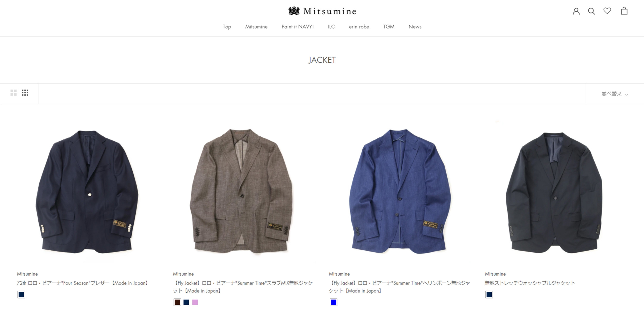Open the shopping bag cart icon
The width and height of the screenshot is (644, 327).
(624, 11)
